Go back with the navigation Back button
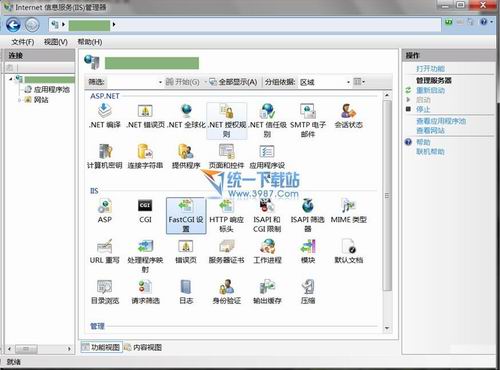The width and height of the screenshot is (500, 370). click(13, 25)
